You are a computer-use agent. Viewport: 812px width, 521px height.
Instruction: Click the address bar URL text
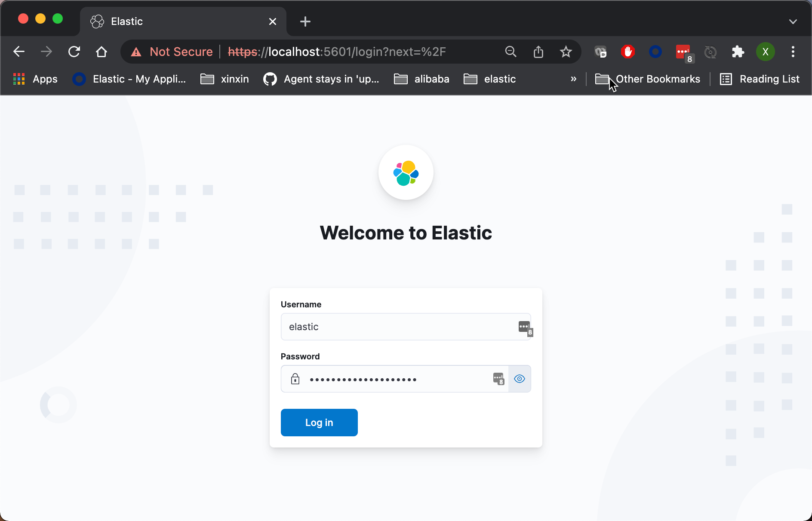point(337,52)
